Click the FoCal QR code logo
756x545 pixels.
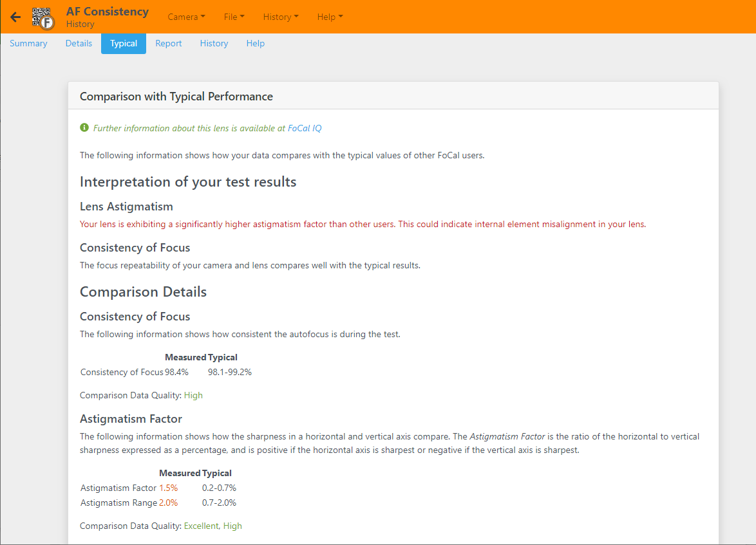[x=43, y=17]
